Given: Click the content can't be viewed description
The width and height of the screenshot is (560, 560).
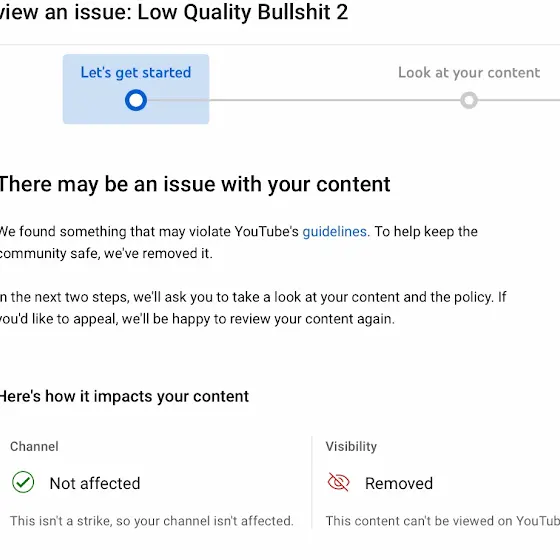Looking at the screenshot, I should [442, 521].
